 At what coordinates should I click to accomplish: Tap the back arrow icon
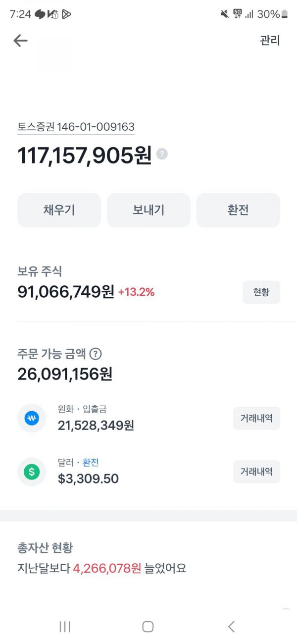(20, 41)
